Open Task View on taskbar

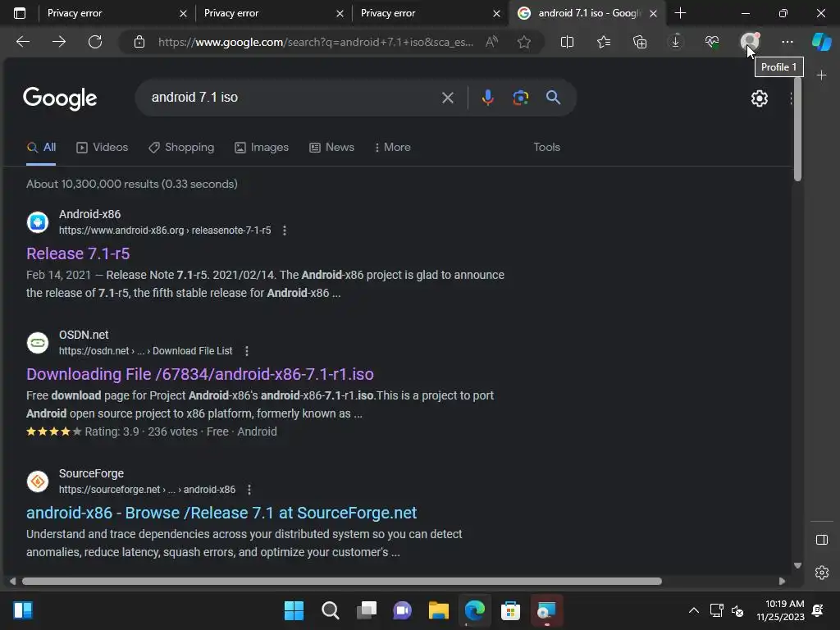367,610
